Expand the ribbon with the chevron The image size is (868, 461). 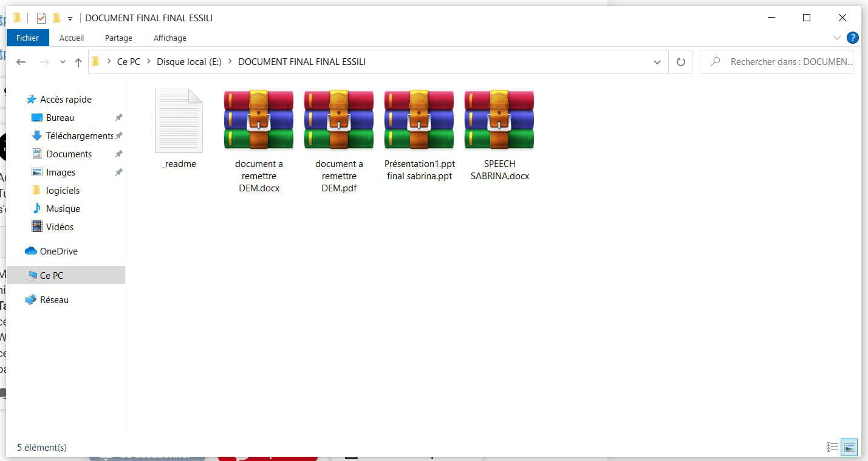tap(837, 38)
